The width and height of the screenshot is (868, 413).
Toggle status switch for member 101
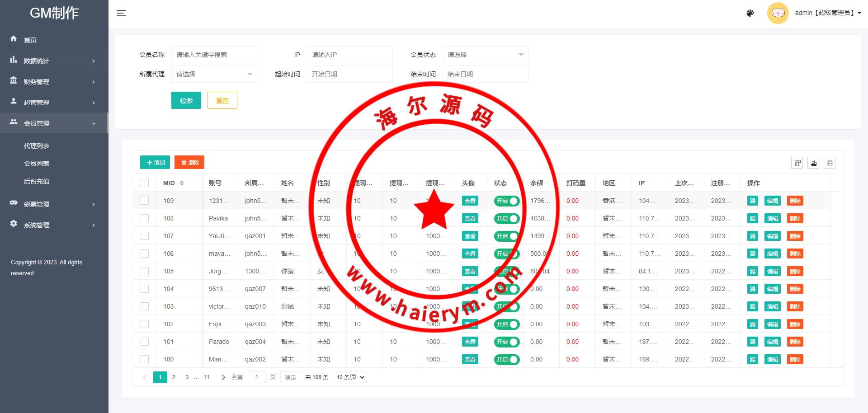click(x=506, y=342)
